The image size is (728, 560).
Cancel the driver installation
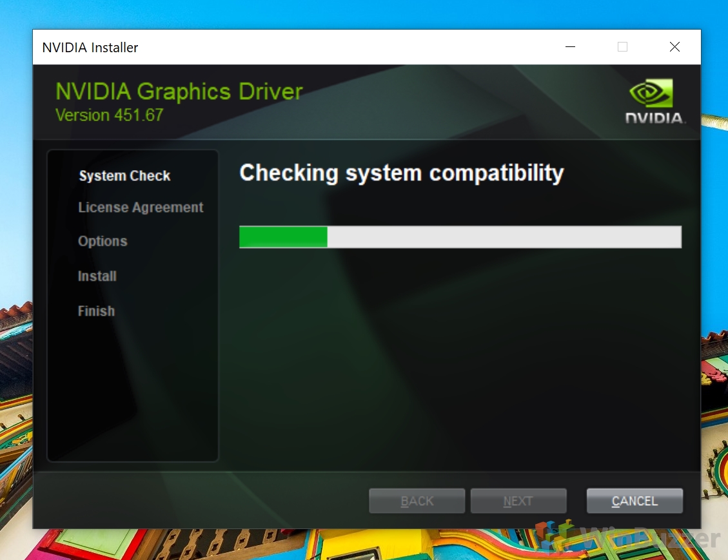[635, 501]
